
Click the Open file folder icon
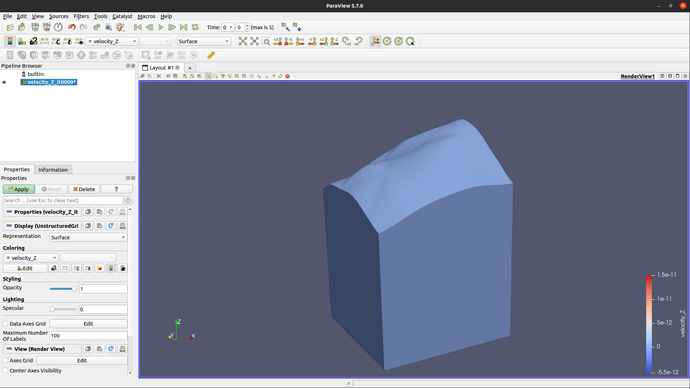[x=10, y=27]
